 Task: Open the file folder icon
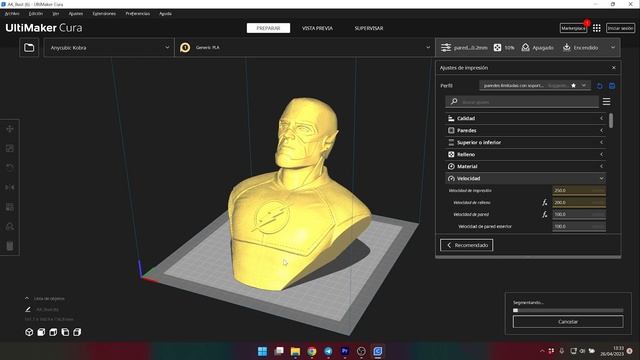click(x=29, y=48)
